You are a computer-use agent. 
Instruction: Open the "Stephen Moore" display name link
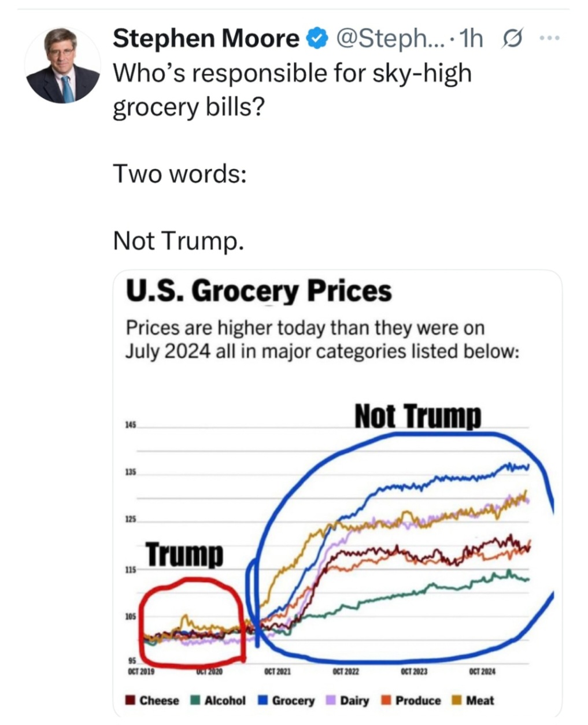point(206,39)
